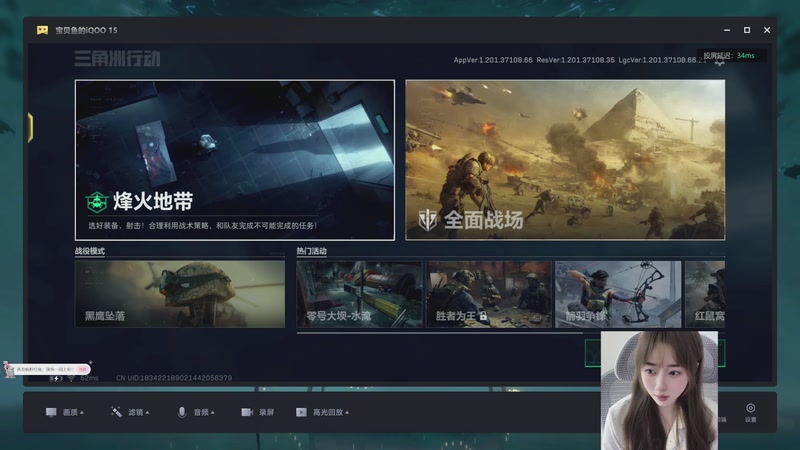Image resolution: width=800 pixels, height=450 pixels.
Task: Click the horizontal scrollbar under 热门活动
Action: tap(440, 333)
